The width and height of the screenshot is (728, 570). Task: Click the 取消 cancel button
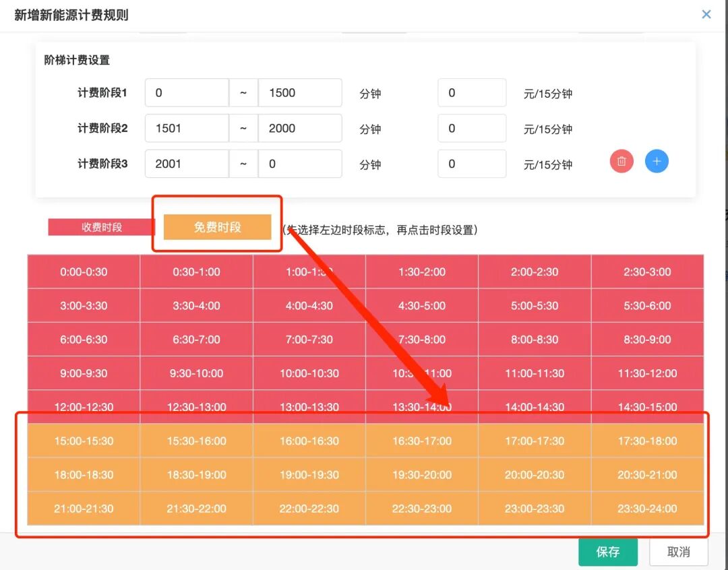tap(678, 552)
